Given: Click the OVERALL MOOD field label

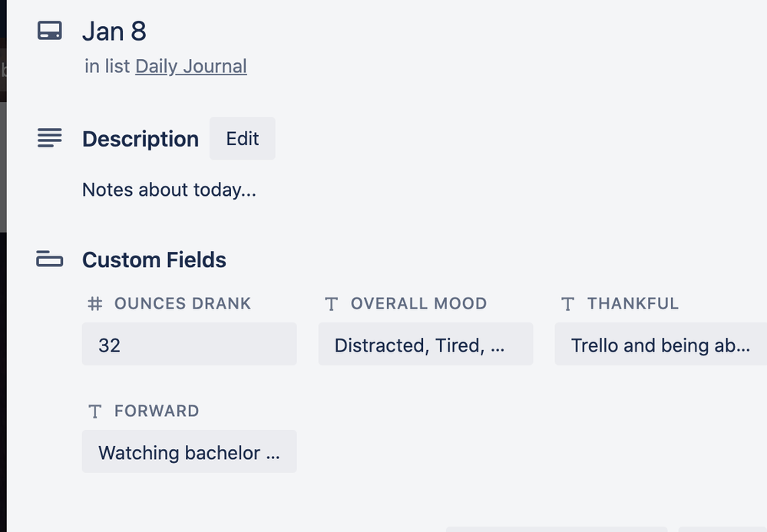Looking at the screenshot, I should tap(418, 304).
